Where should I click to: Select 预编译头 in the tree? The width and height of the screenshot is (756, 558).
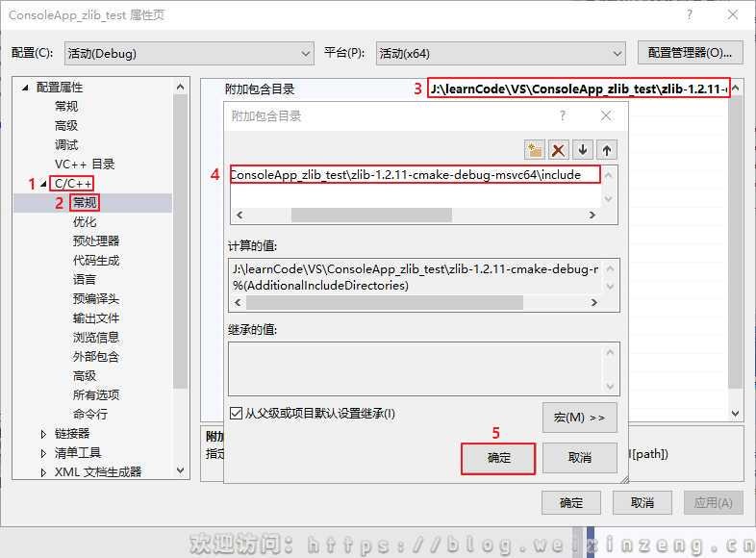click(96, 298)
